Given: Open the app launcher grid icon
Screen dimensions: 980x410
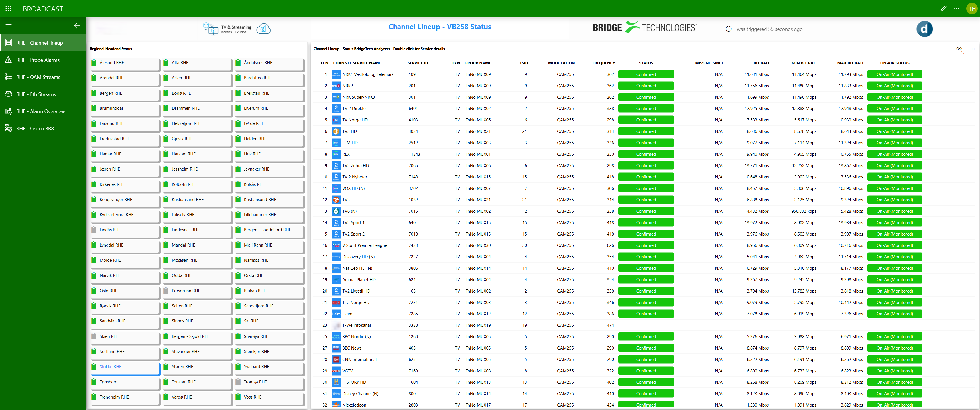Looking at the screenshot, I should pyautogui.click(x=8, y=8).
